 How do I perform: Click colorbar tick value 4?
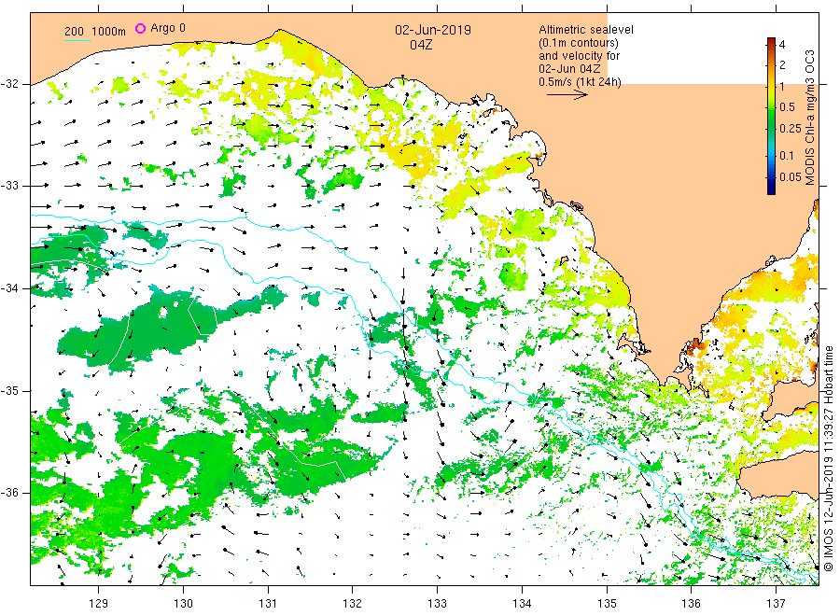click(782, 45)
